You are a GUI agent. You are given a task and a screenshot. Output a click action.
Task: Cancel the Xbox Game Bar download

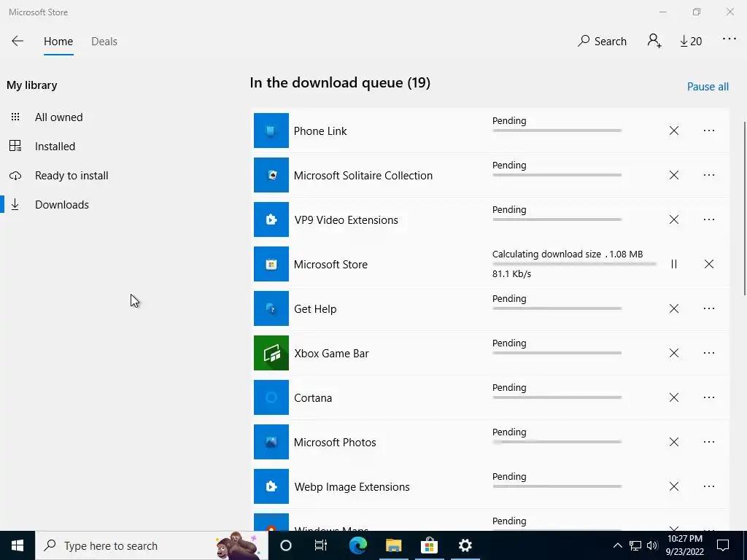pyautogui.click(x=673, y=353)
